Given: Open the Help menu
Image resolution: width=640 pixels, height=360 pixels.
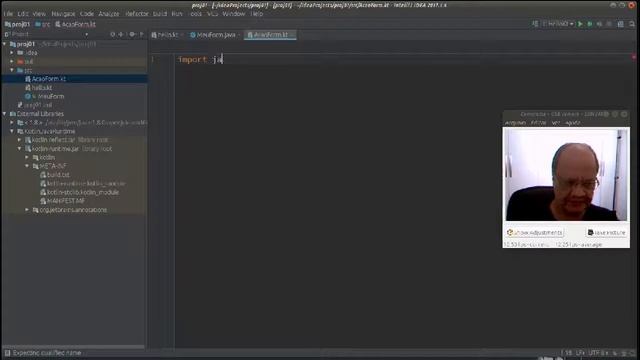Looking at the screenshot, I should click(x=257, y=14).
